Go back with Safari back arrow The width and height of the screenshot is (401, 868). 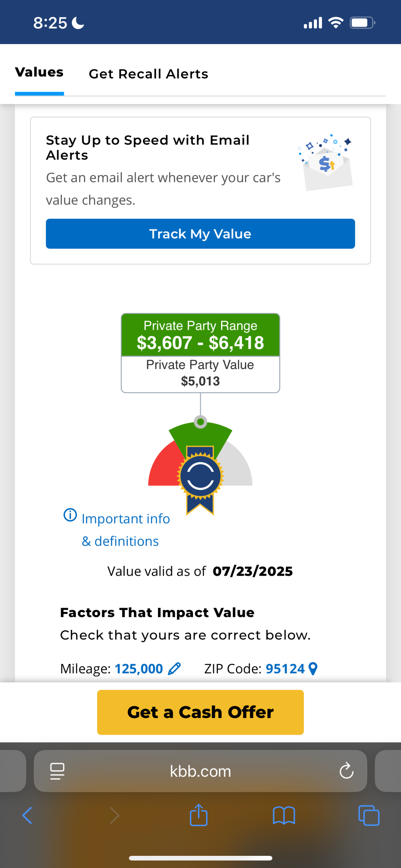coord(27,815)
